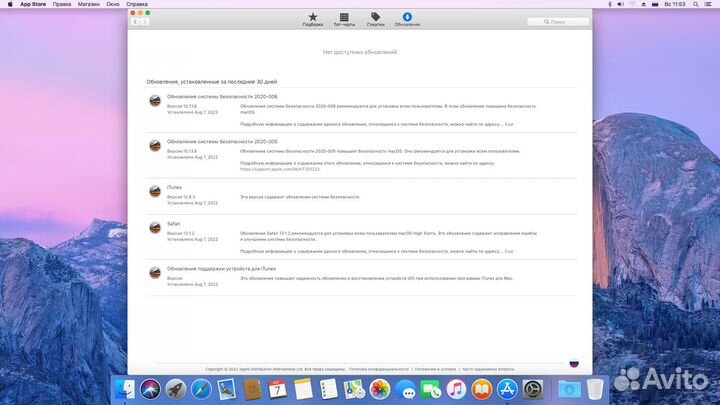Click Ещё link in Security Update 2020-006 row
720x405 pixels.
[x=509, y=124]
